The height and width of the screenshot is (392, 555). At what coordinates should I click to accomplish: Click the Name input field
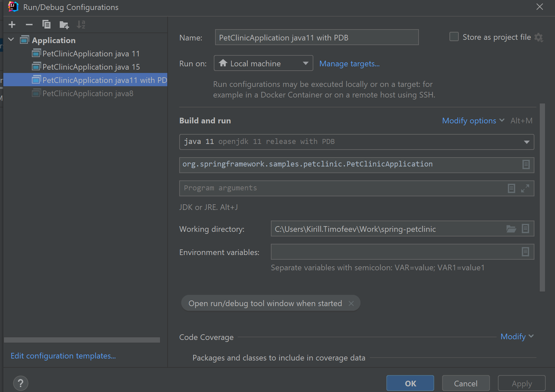click(x=317, y=37)
